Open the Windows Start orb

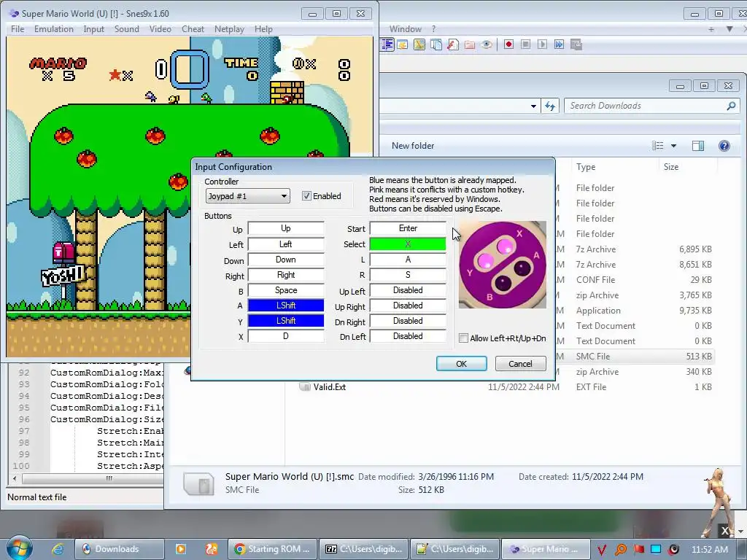click(20, 548)
